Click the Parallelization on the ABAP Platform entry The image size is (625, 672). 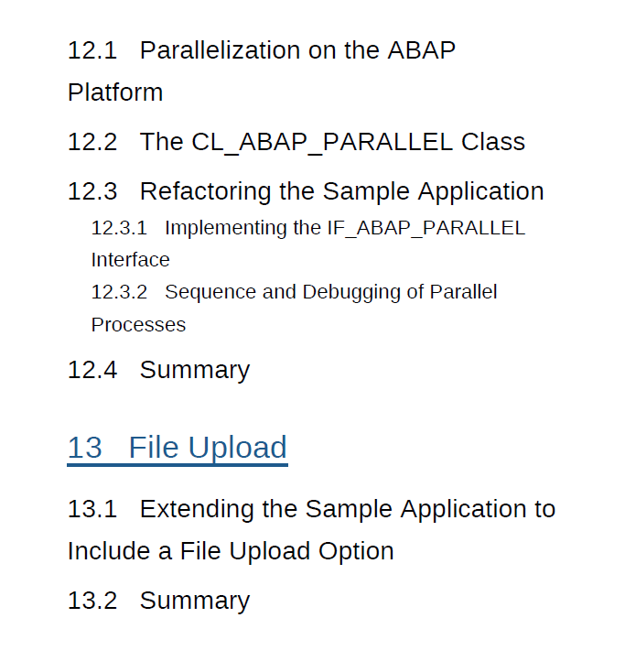(x=297, y=50)
